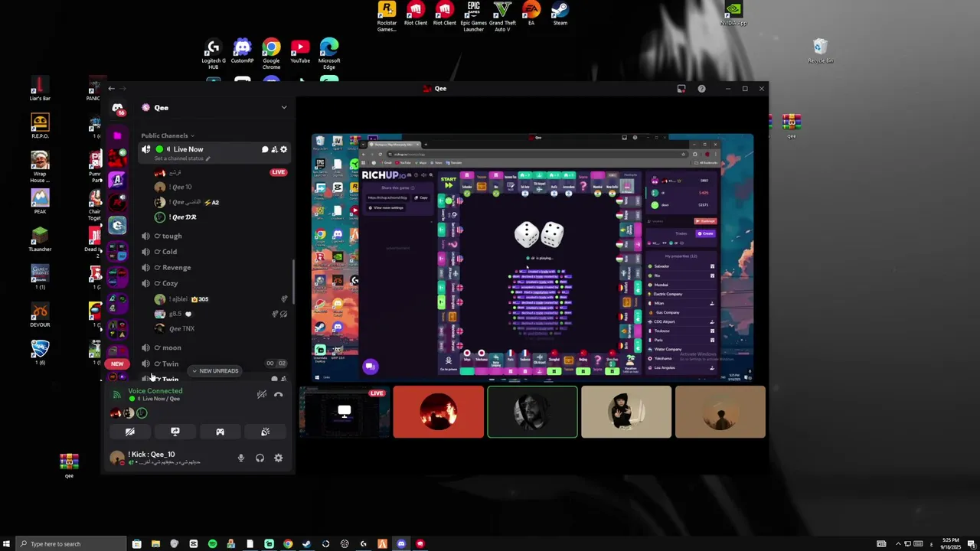Open Logitech G HUB shortcut
Screen dimensions: 980x551
214,54
